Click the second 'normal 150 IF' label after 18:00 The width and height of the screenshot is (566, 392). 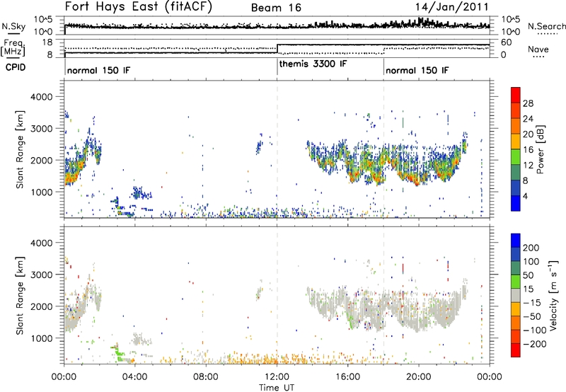(x=417, y=70)
